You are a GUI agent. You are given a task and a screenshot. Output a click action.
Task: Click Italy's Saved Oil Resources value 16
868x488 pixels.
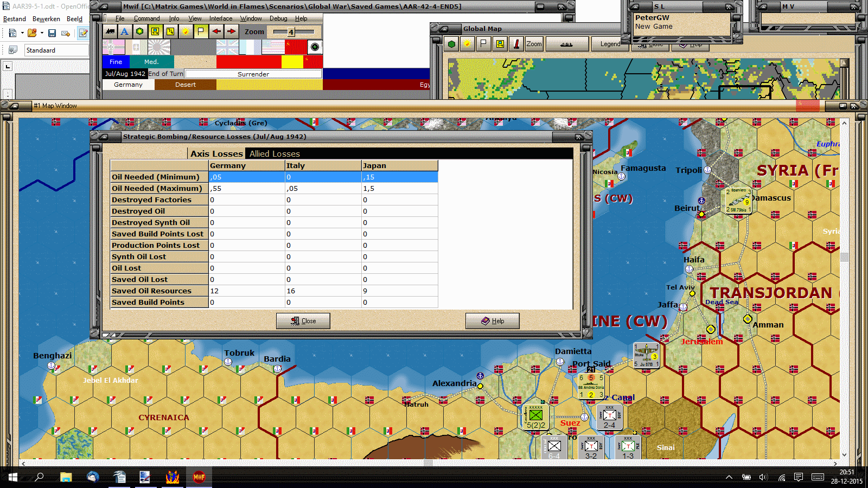coord(323,291)
